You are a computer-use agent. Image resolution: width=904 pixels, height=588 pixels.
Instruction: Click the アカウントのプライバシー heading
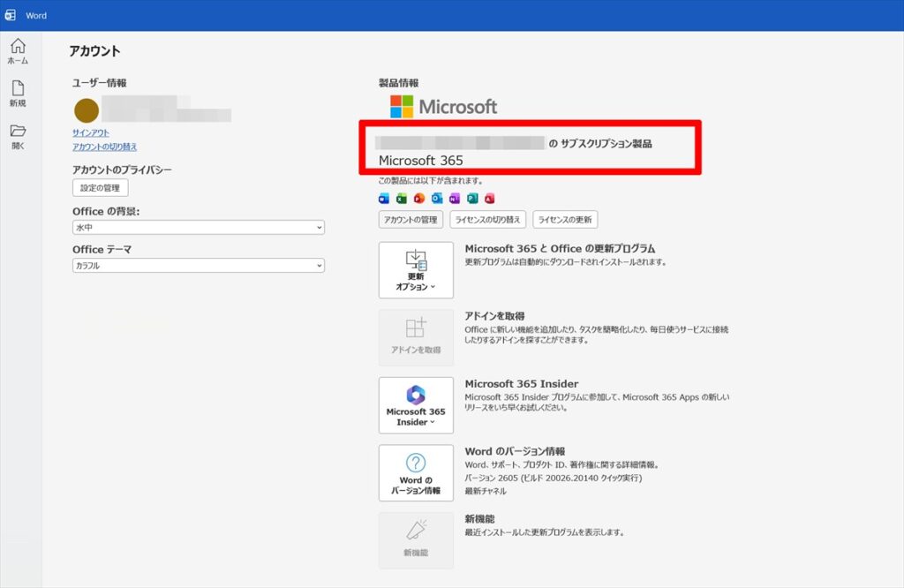122,170
